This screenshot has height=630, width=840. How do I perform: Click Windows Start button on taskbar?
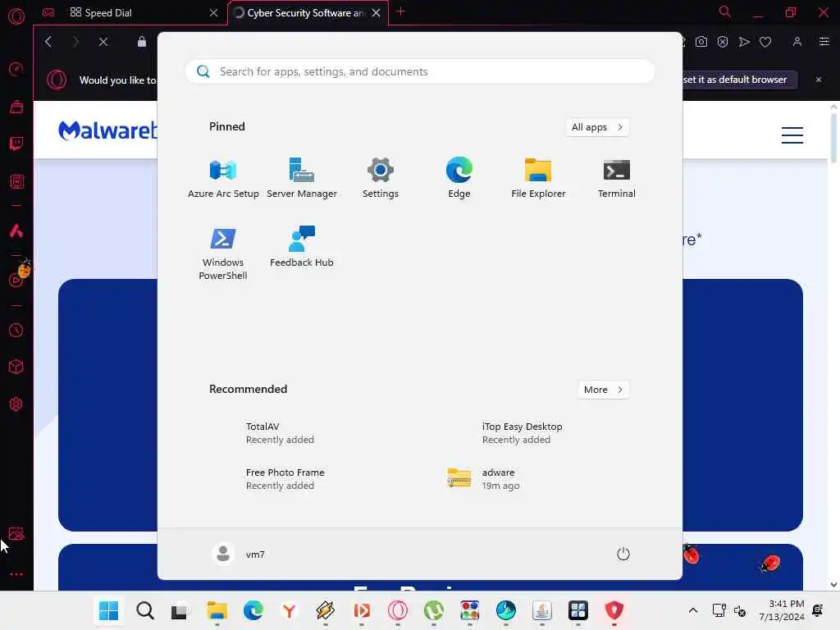pyautogui.click(x=109, y=610)
